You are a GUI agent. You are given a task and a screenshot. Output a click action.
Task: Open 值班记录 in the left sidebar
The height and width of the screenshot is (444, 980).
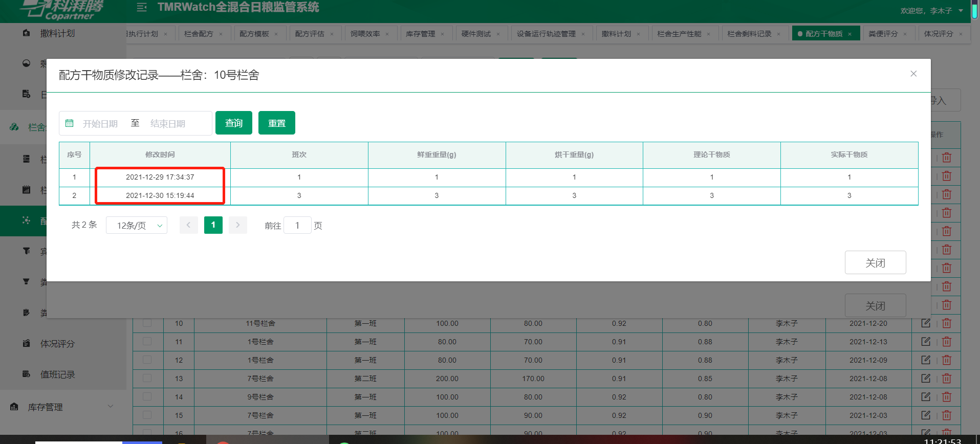pos(57,374)
